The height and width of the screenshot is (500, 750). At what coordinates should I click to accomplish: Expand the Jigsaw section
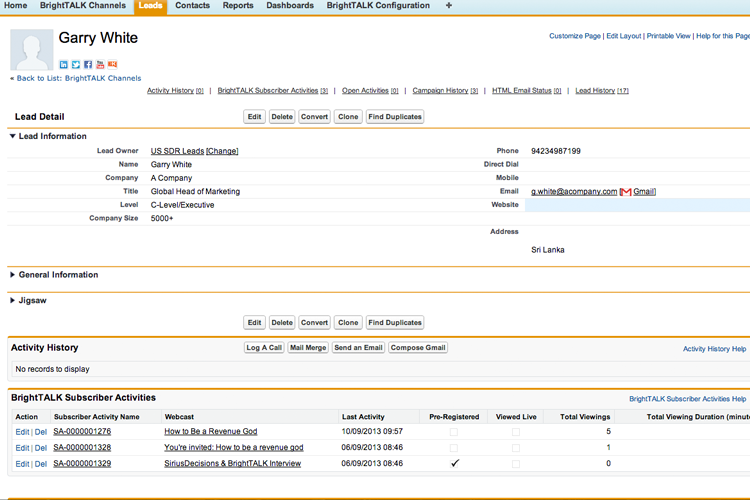click(13, 300)
